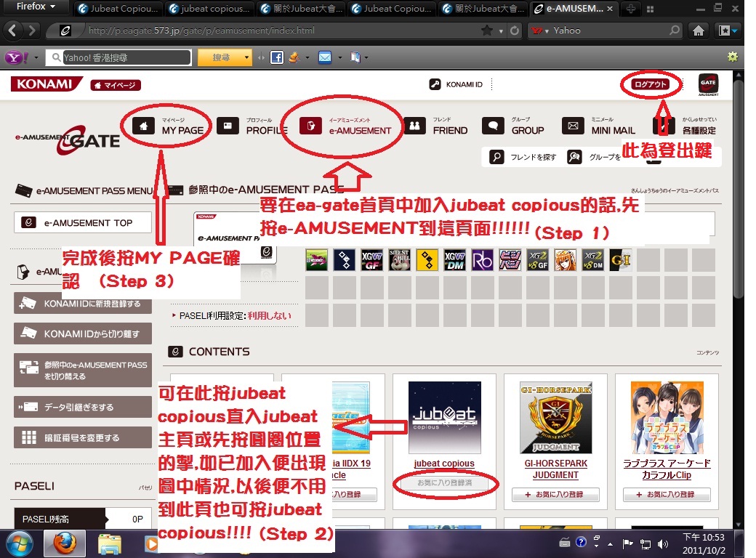This screenshot has height=558, width=756.
Task: Select the GI game icon
Action: [x=621, y=260]
